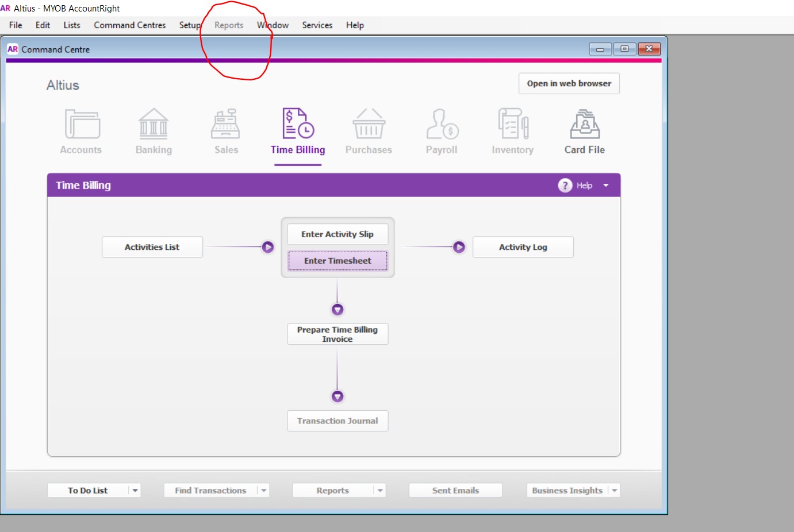Open the Edit menu

tap(43, 25)
